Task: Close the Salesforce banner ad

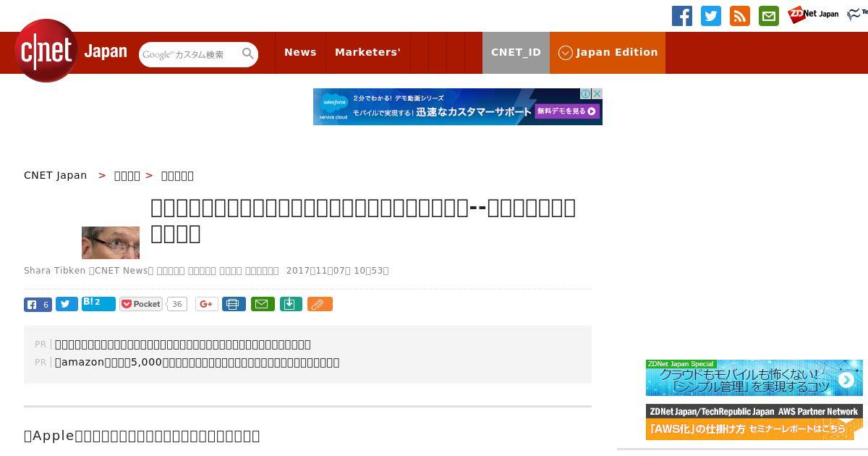Action: [x=597, y=93]
